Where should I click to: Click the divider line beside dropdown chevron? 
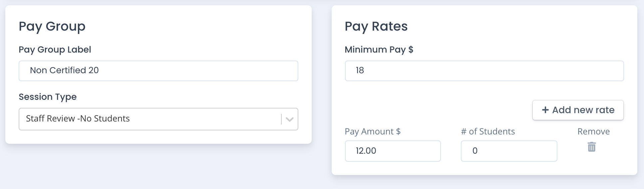[x=281, y=119]
